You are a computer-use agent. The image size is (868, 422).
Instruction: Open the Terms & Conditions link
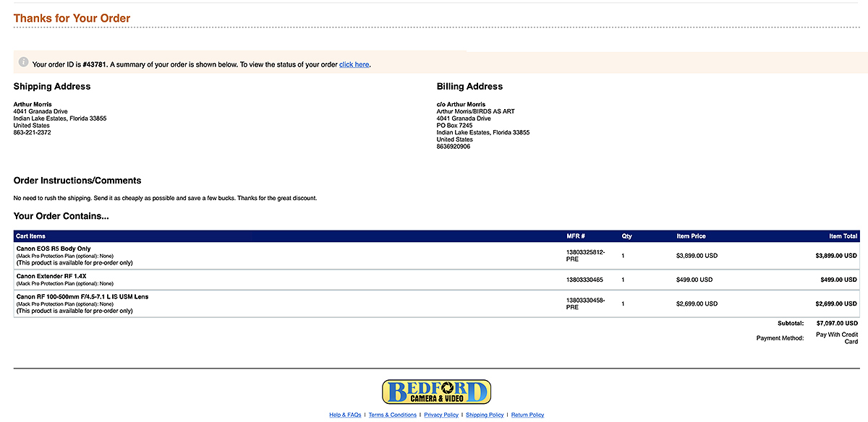pos(393,415)
